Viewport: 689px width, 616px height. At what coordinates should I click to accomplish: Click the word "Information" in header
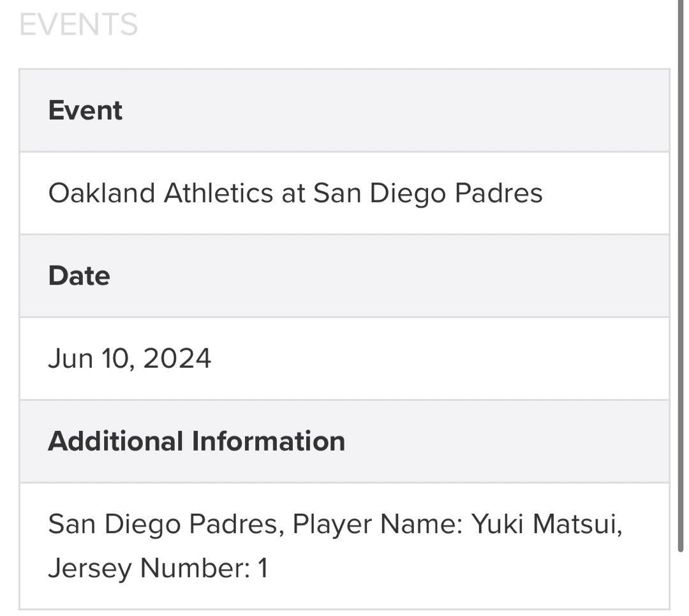[269, 441]
